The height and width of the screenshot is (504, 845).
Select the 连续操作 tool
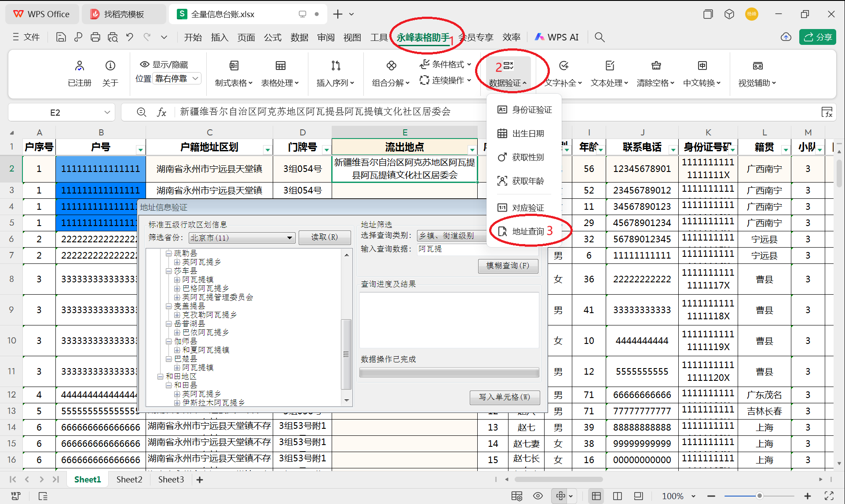pyautogui.click(x=445, y=80)
